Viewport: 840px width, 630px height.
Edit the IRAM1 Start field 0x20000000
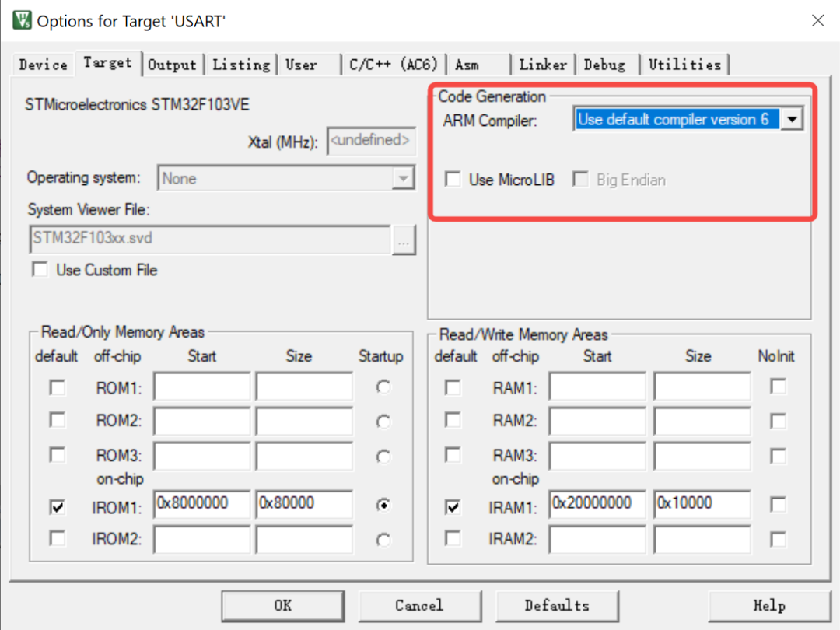click(x=597, y=504)
